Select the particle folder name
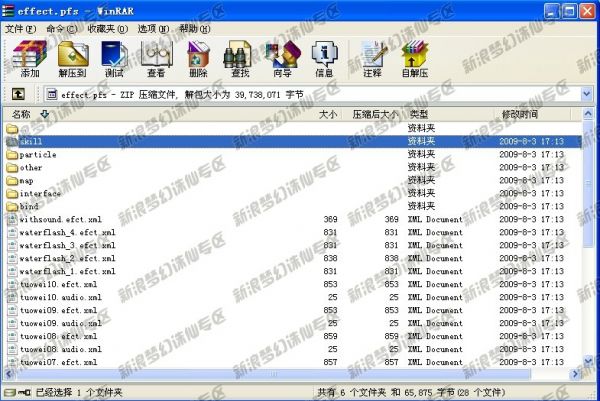 [38, 155]
